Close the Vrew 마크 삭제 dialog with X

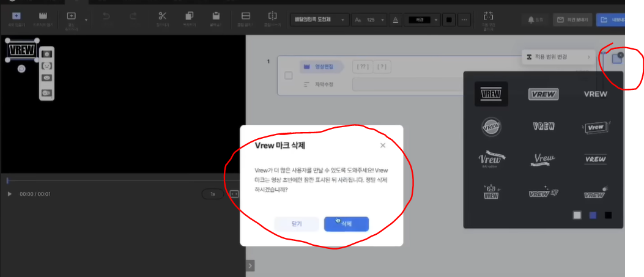point(383,146)
